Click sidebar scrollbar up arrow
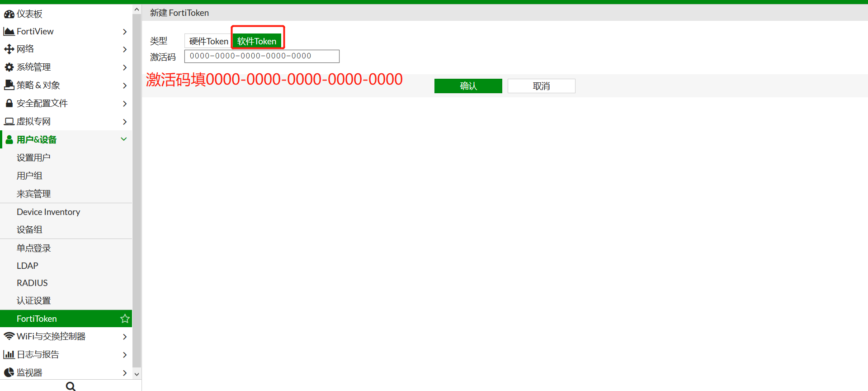This screenshot has height=391, width=868. pos(137,10)
